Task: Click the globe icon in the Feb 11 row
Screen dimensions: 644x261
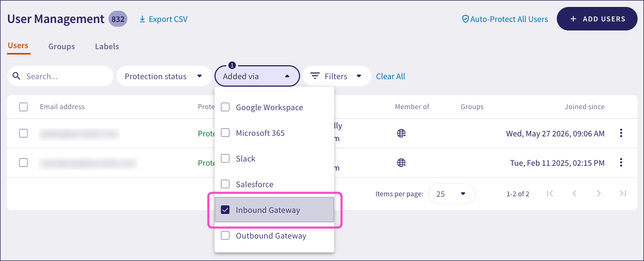Action: tap(402, 162)
